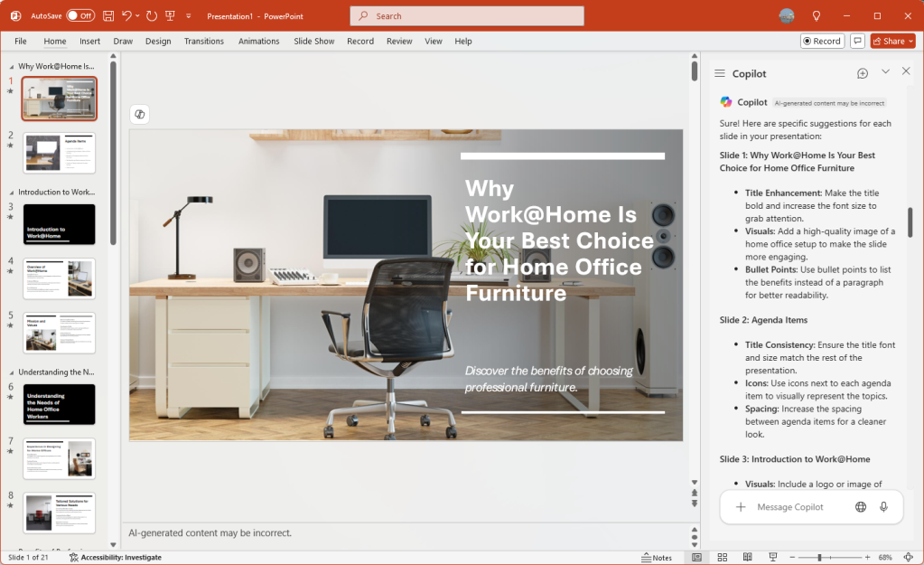The width and height of the screenshot is (924, 565).
Task: Switch to Reading View icon
Action: coord(747,558)
